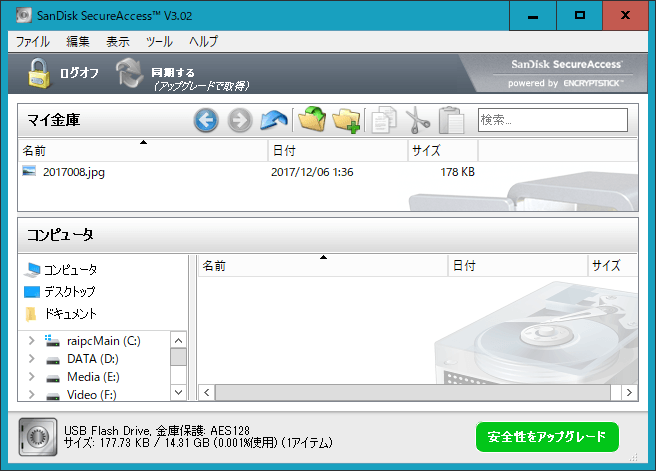The width and height of the screenshot is (656, 471).
Task: Expand the Video (F:) drive node
Action: (31, 394)
